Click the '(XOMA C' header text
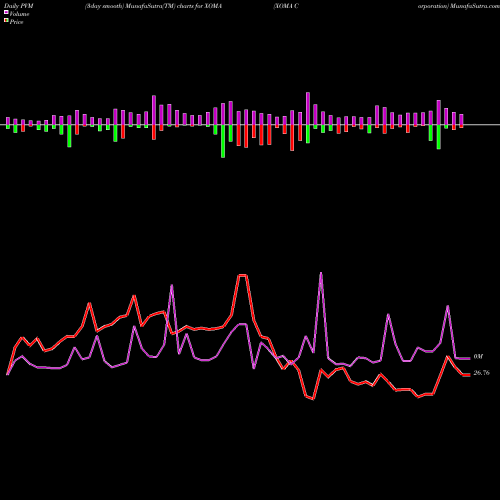This screenshot has width=500, height=500. [x=286, y=6]
